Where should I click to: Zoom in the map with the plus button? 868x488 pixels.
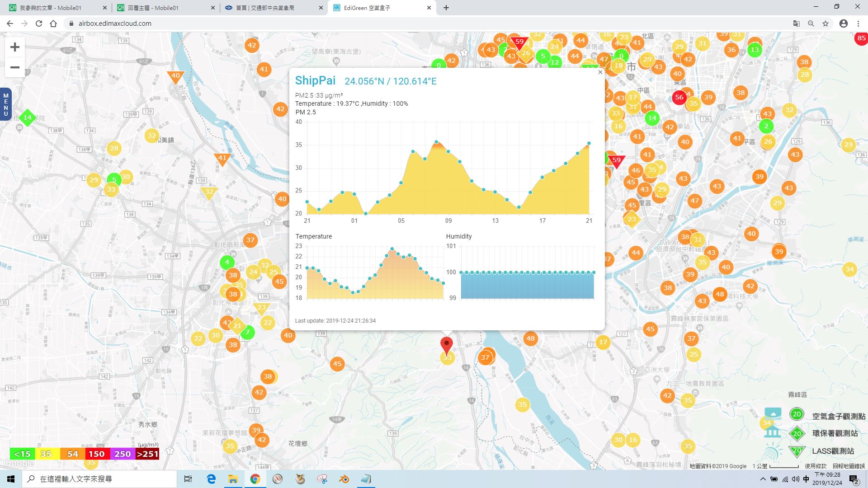coord(15,47)
